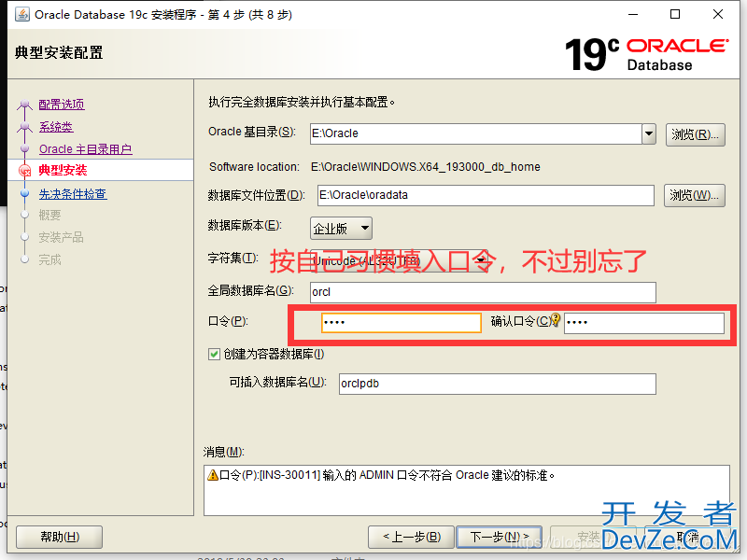Click the 口令(P) password field
747x560 pixels.
[402, 322]
